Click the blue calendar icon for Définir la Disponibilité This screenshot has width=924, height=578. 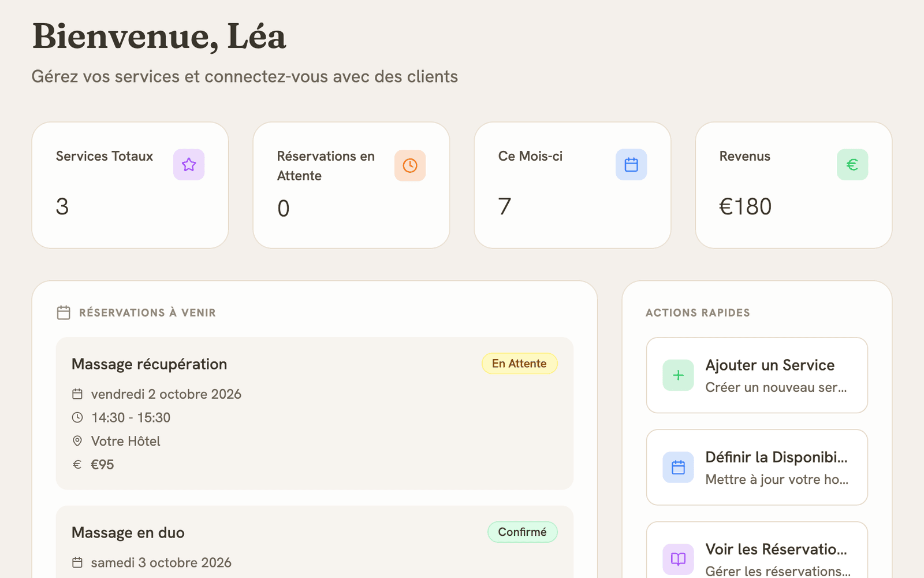(678, 468)
